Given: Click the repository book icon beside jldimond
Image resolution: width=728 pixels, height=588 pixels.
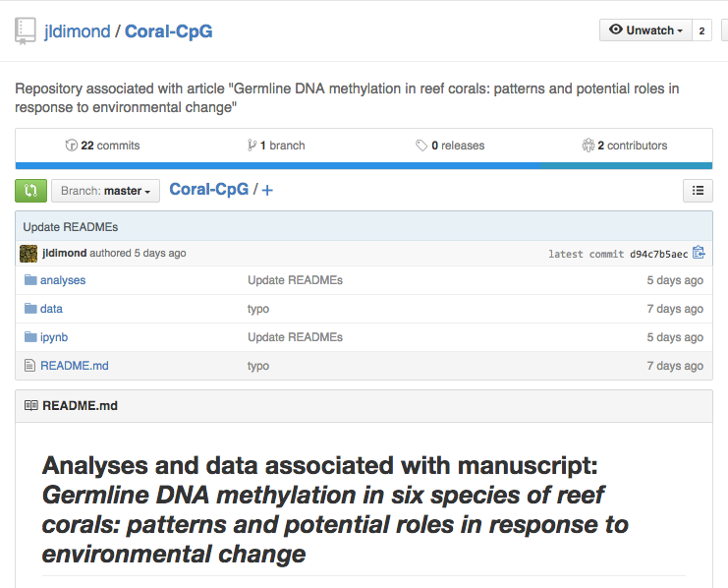Looking at the screenshot, I should (x=26, y=31).
